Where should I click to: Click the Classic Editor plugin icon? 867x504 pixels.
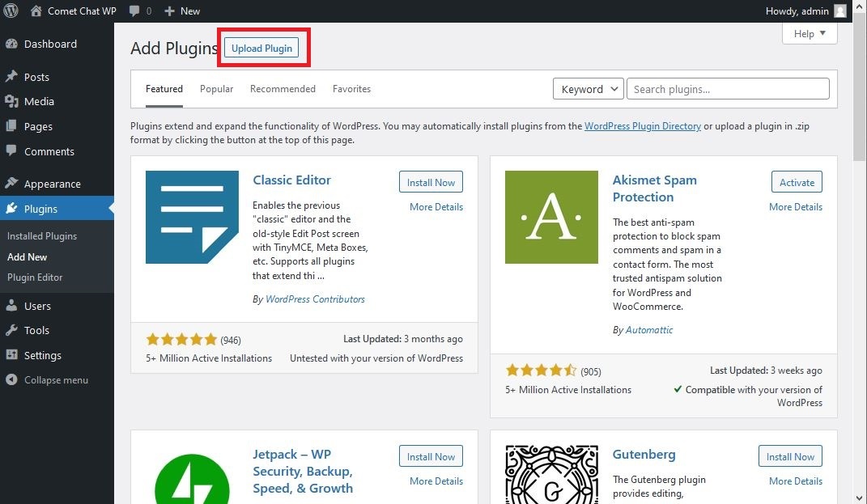click(x=192, y=217)
